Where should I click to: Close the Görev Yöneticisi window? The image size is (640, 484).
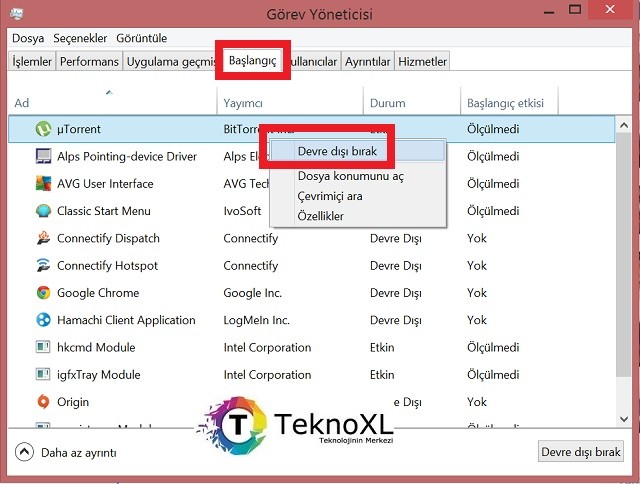pyautogui.click(x=610, y=10)
